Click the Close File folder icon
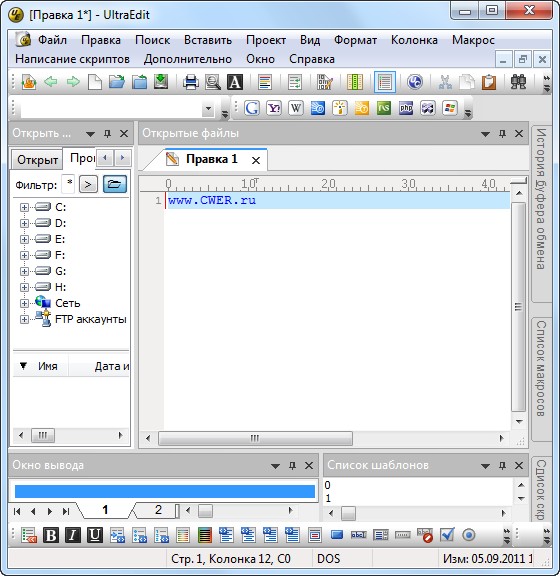 [x=139, y=82]
